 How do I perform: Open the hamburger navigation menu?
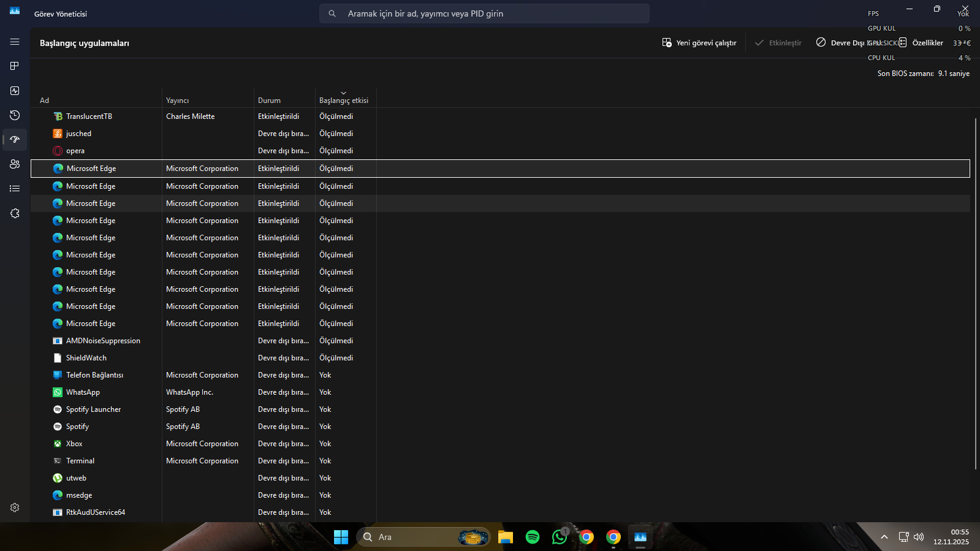(x=15, y=42)
